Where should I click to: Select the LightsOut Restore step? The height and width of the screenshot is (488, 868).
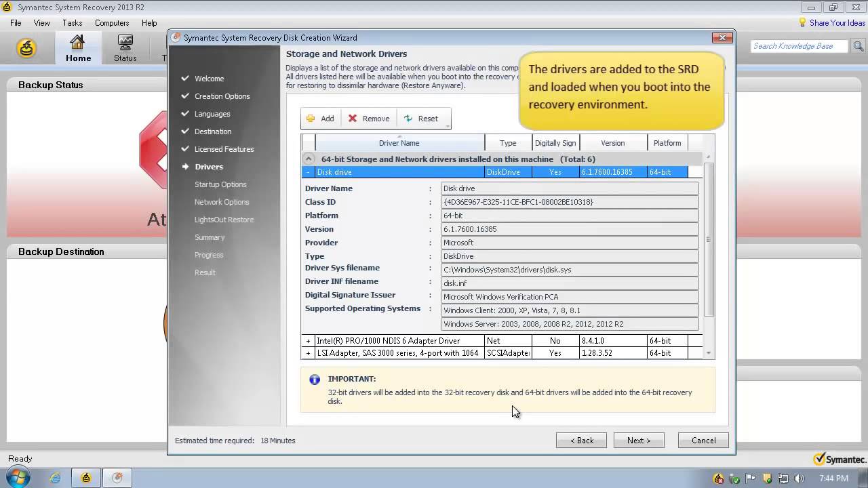224,220
